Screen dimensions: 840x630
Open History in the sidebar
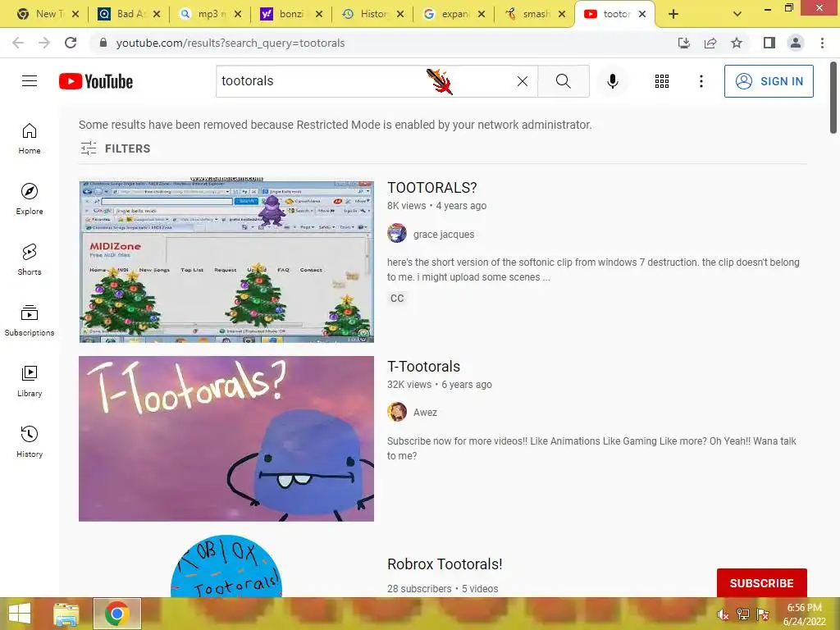(30, 441)
